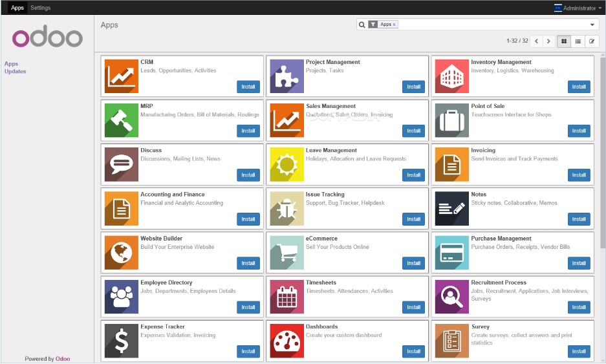Viewport: 606px width, 364px height.
Task: Open the Invoicing document icon
Action: (x=452, y=164)
